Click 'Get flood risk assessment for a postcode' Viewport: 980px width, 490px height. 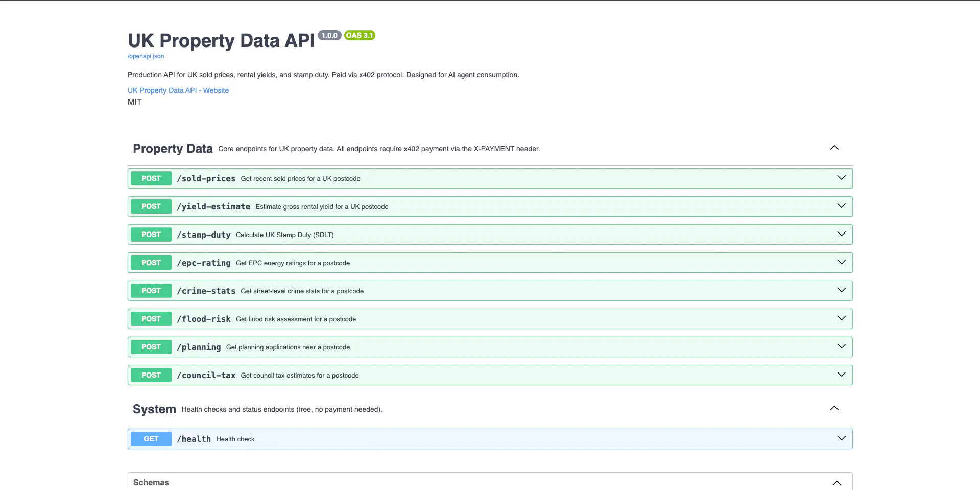tap(296, 319)
